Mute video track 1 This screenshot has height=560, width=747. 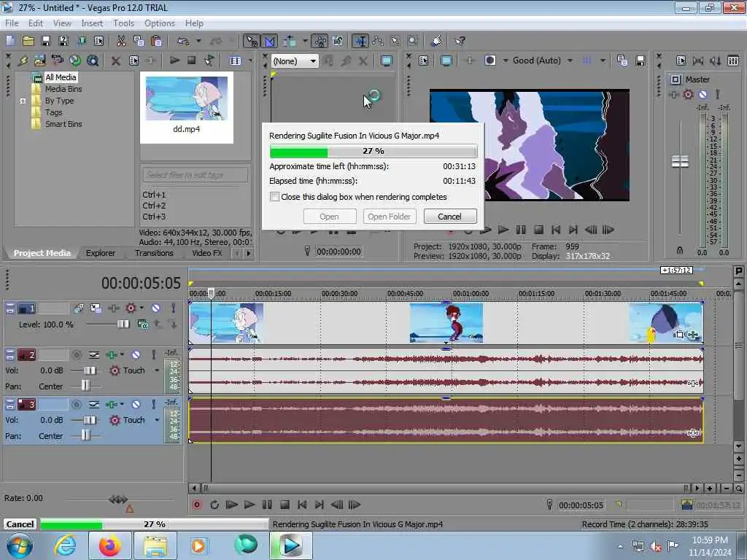pyautogui.click(x=156, y=308)
